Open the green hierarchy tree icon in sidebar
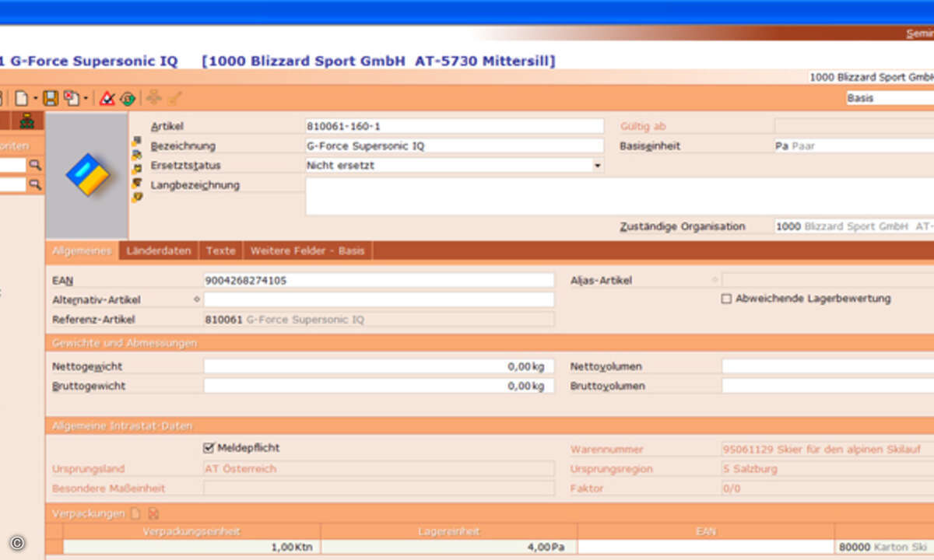The image size is (934, 560). click(27, 121)
